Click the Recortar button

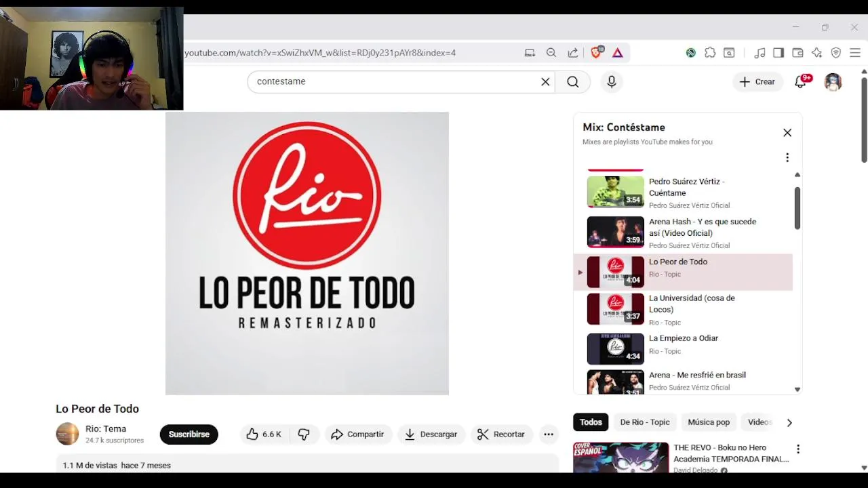point(502,434)
